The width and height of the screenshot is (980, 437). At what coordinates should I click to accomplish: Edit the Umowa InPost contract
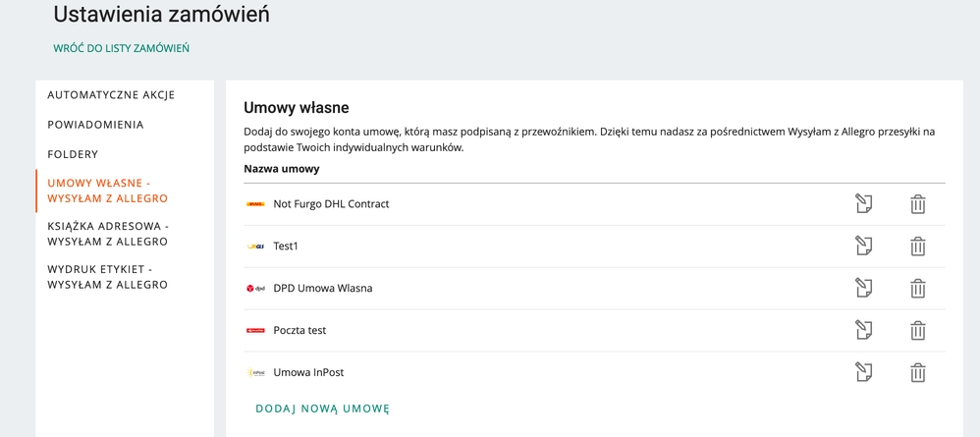click(x=863, y=372)
